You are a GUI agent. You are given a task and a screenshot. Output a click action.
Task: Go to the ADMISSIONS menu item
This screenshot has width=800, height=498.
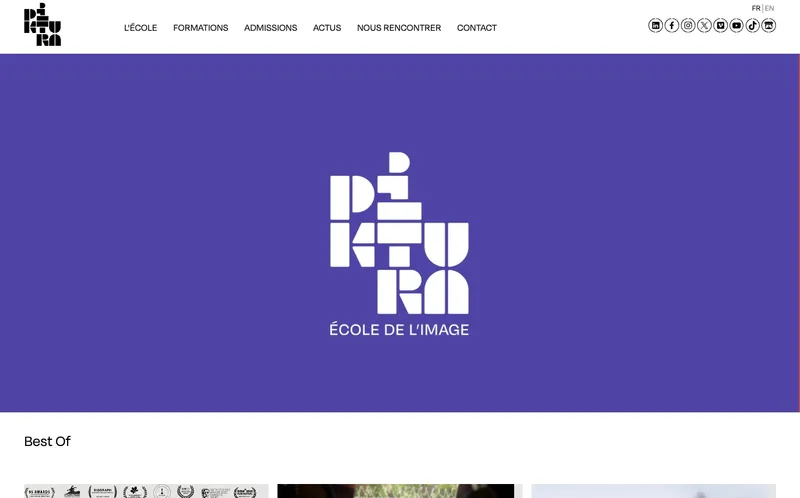[270, 28]
